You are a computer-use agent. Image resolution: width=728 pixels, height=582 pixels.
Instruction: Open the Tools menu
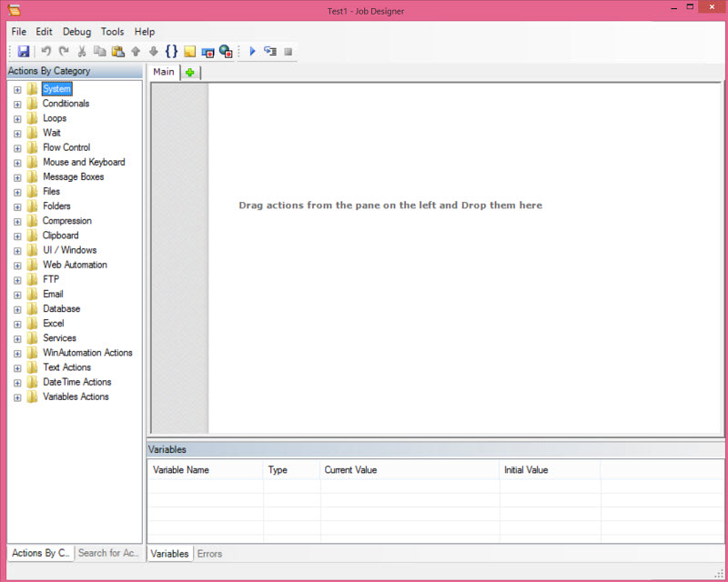[x=112, y=32]
